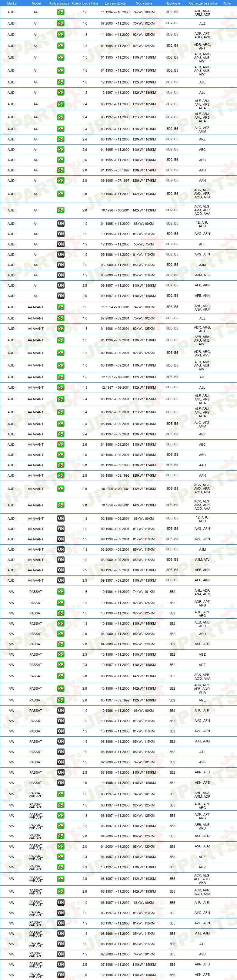Click the date cell 05.1997 -> 09.1999
This screenshot has height=980, width=237.
point(115,700)
